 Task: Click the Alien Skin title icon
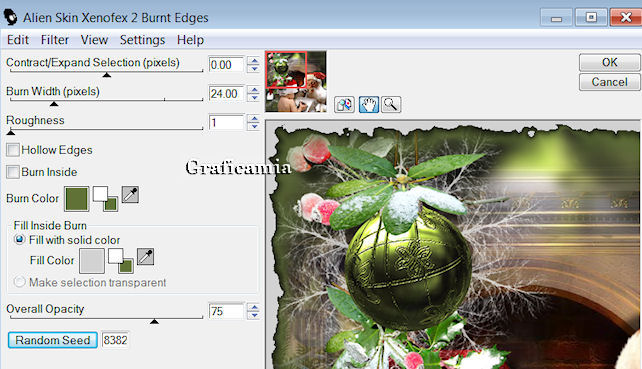point(10,17)
